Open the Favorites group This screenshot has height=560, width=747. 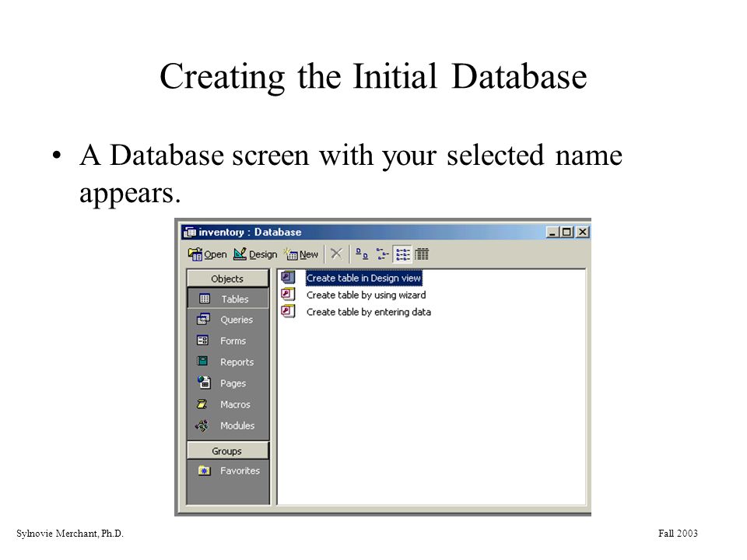point(228,471)
